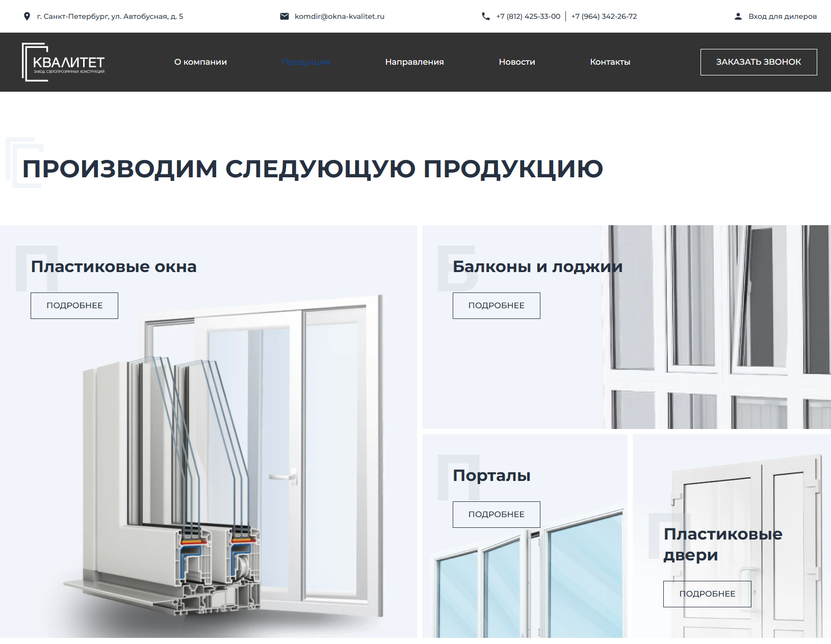Viewport: 831px width, 644px height.
Task: Select the Порталы card heading
Action: click(x=491, y=475)
